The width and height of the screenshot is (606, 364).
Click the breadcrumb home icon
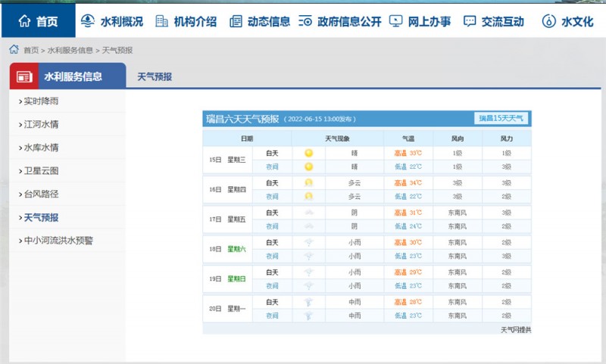tap(14, 50)
